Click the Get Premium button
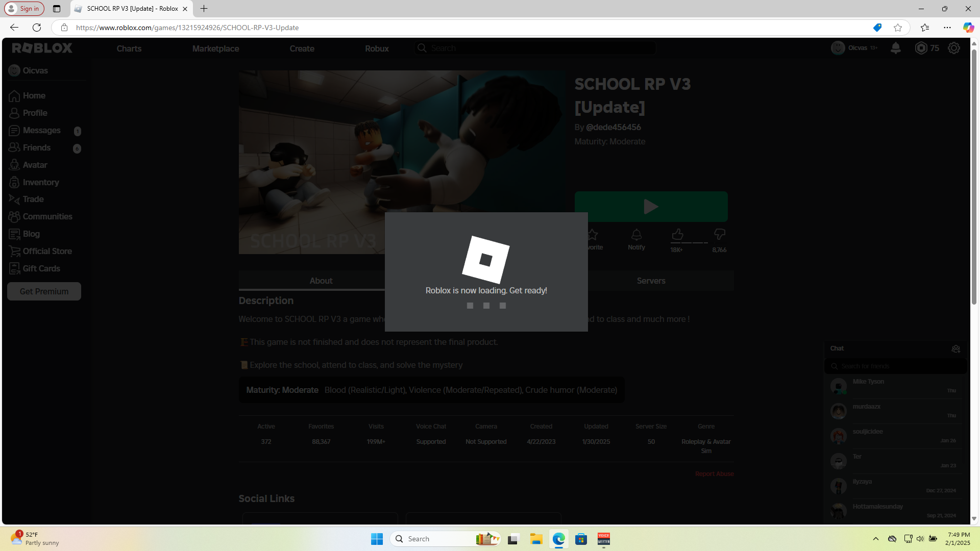This screenshot has width=980, height=551. pyautogui.click(x=44, y=291)
